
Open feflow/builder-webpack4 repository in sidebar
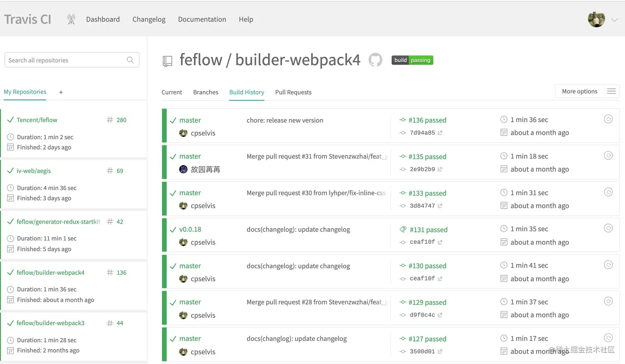pos(50,273)
